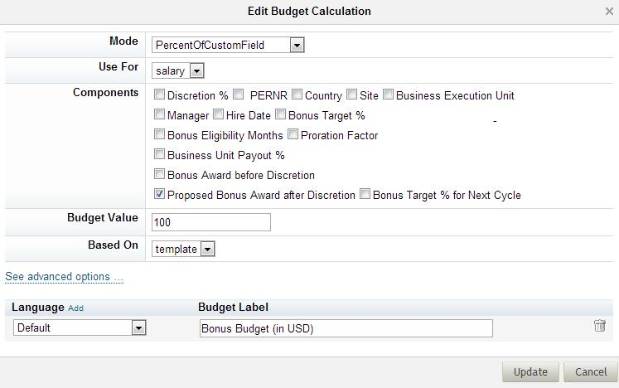The image size is (619, 388).
Task: Enable the Country component checkbox
Action: 297,94
